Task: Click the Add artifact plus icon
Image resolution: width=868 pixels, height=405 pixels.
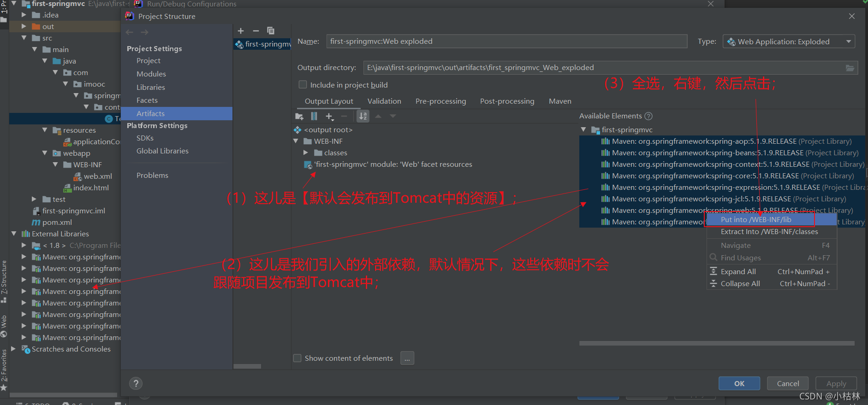Action: 241,31
